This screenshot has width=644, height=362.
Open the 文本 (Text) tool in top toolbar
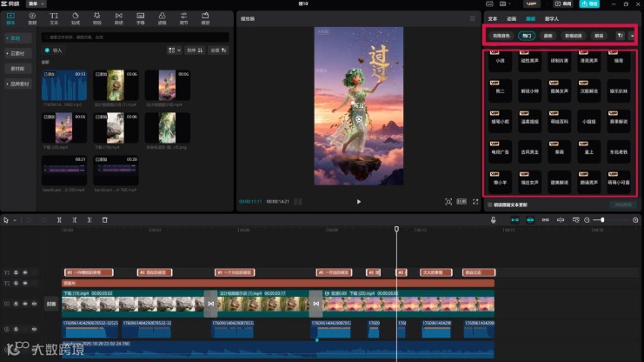pyautogui.click(x=54, y=17)
